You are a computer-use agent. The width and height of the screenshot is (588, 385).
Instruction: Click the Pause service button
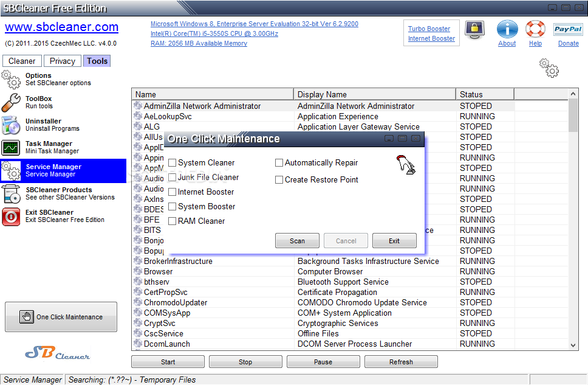[323, 362]
